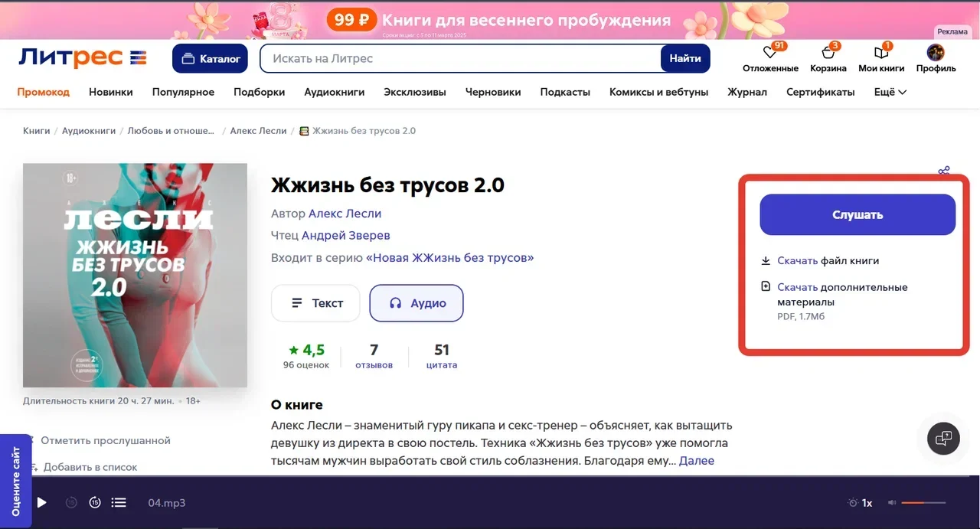Select Популярное in navigation
Image resolution: width=980 pixels, height=529 pixels.
(183, 92)
